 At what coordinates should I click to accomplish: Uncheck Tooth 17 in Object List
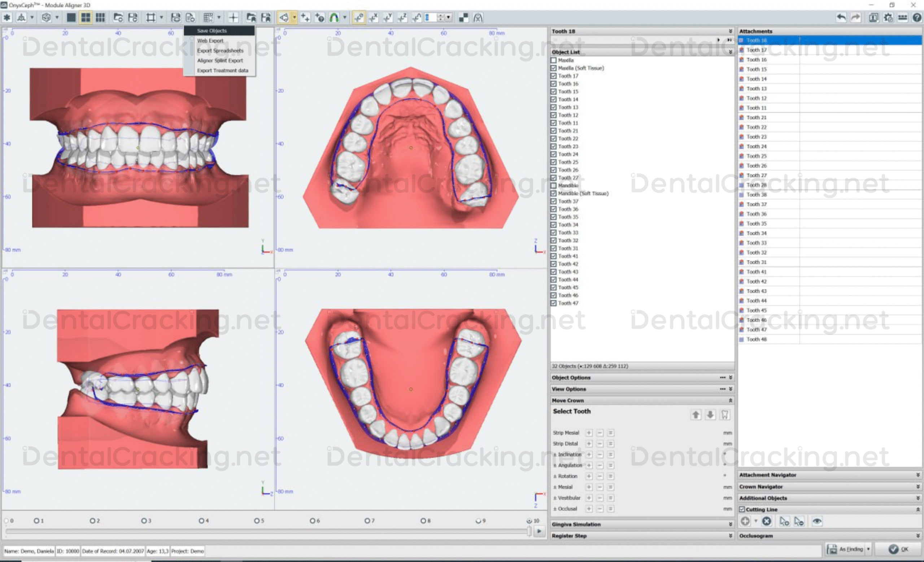pos(554,76)
